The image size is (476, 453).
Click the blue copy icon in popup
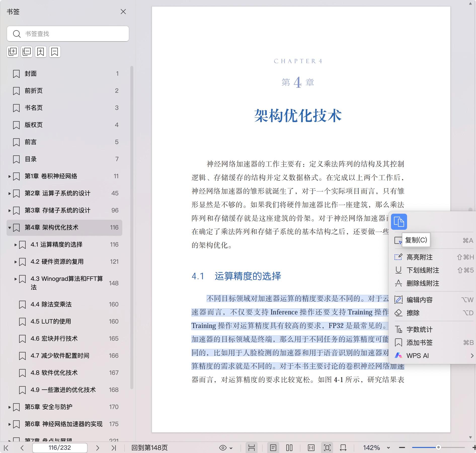[x=399, y=222]
